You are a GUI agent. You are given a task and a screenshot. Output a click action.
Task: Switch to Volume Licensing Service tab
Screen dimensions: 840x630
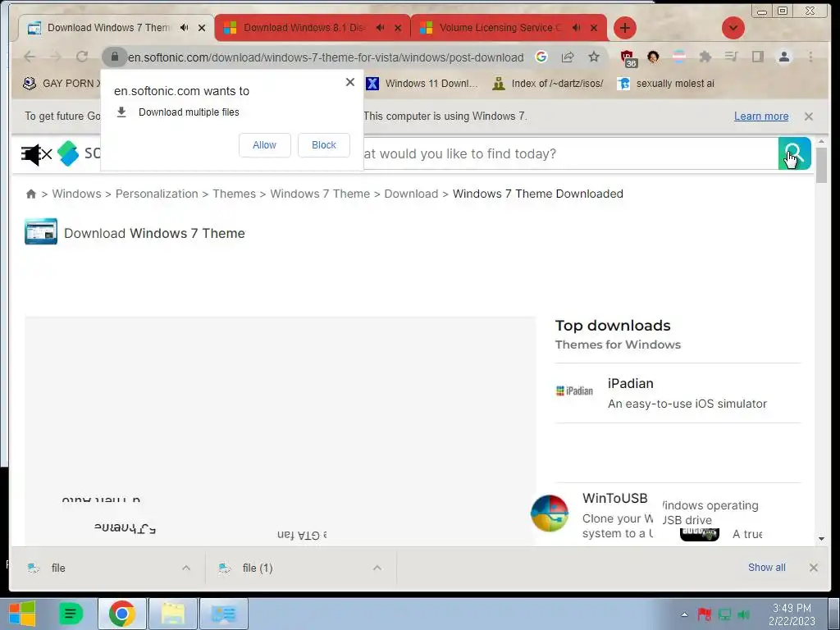point(500,28)
